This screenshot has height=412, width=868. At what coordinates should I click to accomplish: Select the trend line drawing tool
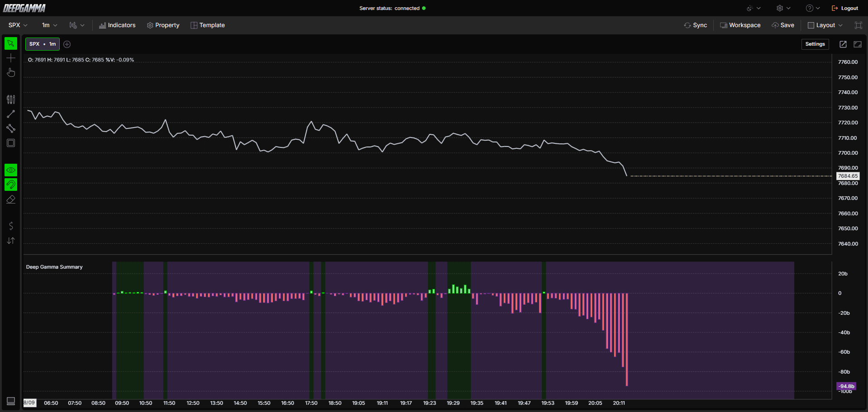coord(11,114)
